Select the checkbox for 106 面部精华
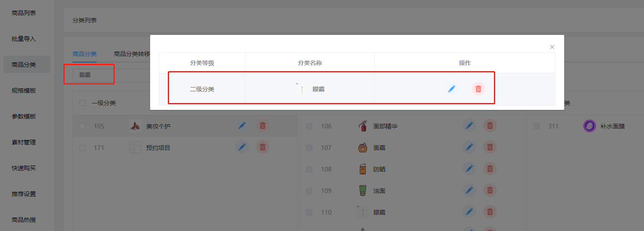 pos(309,126)
